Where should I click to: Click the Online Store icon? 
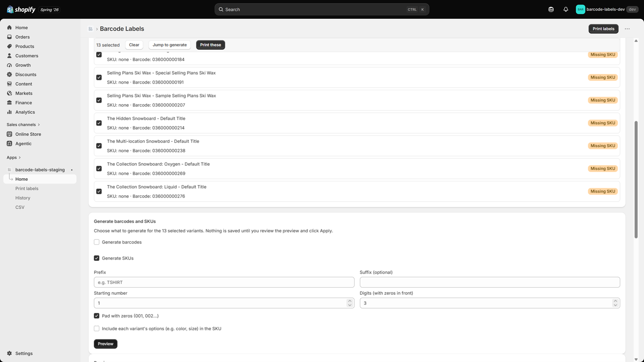coord(9,134)
